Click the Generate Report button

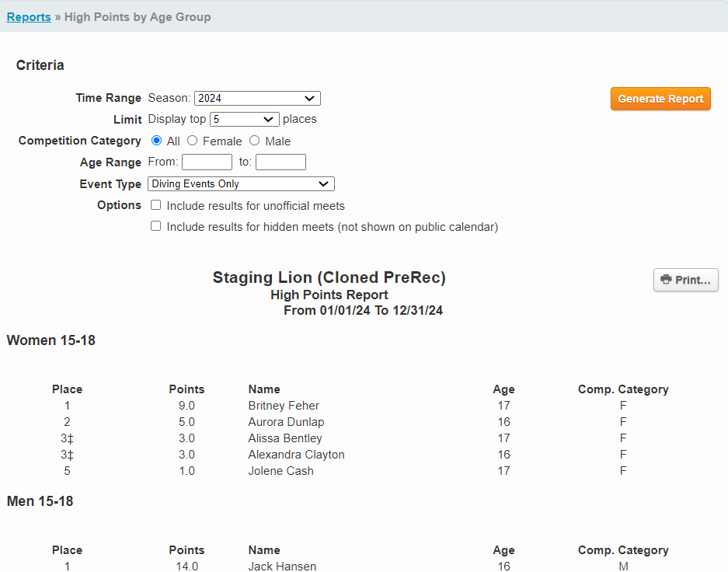[660, 99]
